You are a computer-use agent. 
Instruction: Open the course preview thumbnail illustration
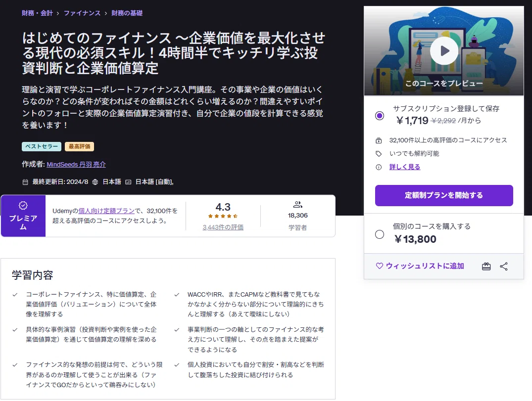(444, 51)
